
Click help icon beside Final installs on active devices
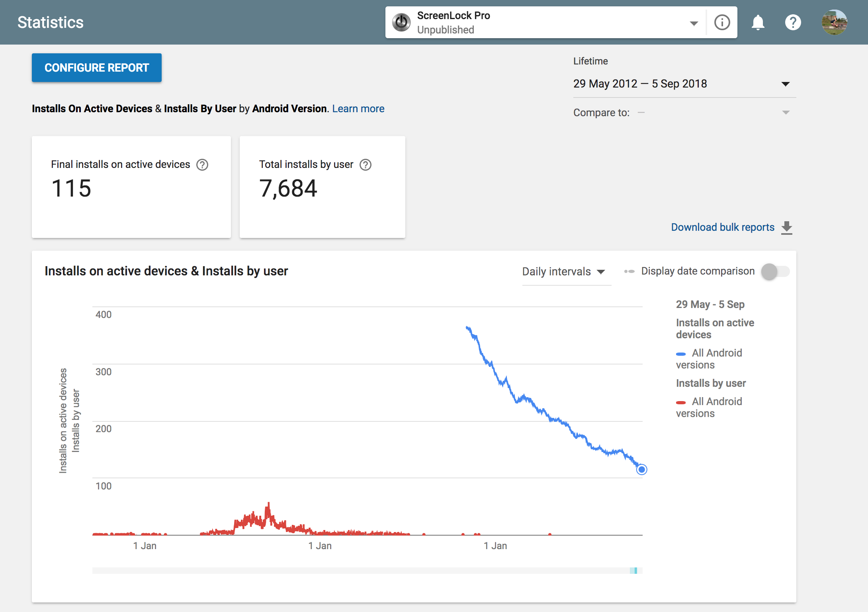click(x=202, y=164)
